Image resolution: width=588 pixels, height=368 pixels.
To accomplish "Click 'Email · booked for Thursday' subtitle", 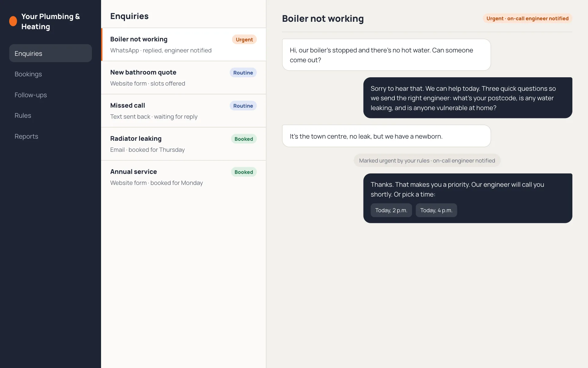I will pyautogui.click(x=147, y=150).
